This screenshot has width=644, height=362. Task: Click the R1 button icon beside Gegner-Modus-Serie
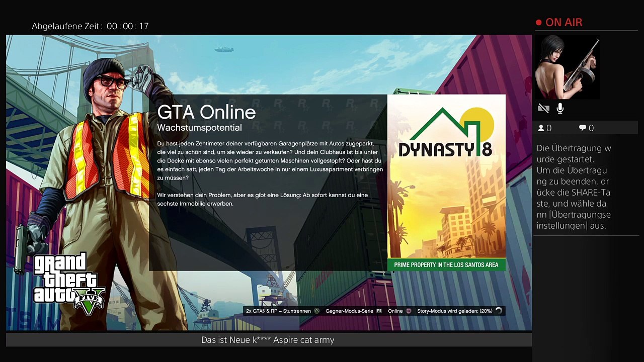[x=379, y=311]
